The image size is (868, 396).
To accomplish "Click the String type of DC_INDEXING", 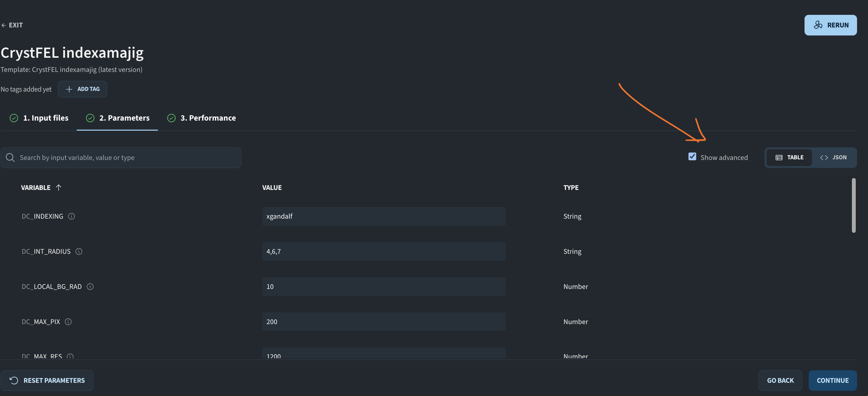I will click(x=572, y=216).
